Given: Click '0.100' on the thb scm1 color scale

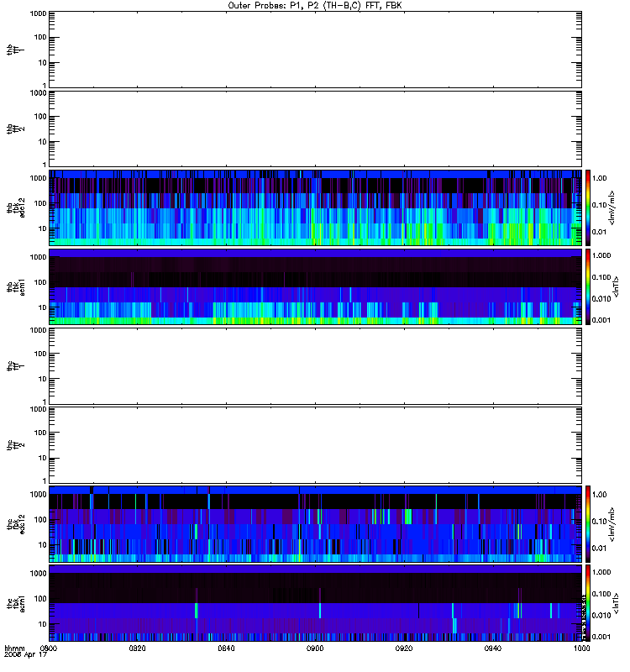Looking at the screenshot, I should click(x=601, y=277).
